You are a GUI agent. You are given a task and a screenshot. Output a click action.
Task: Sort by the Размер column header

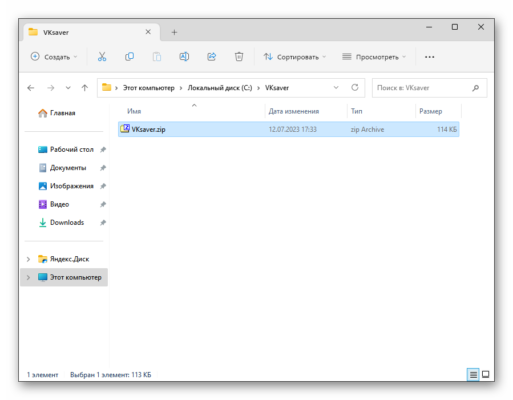431,111
